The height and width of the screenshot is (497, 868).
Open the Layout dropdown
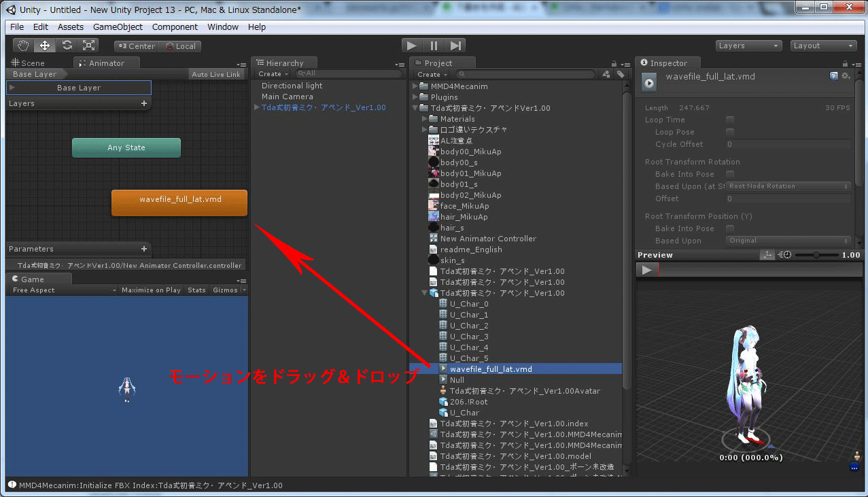822,45
